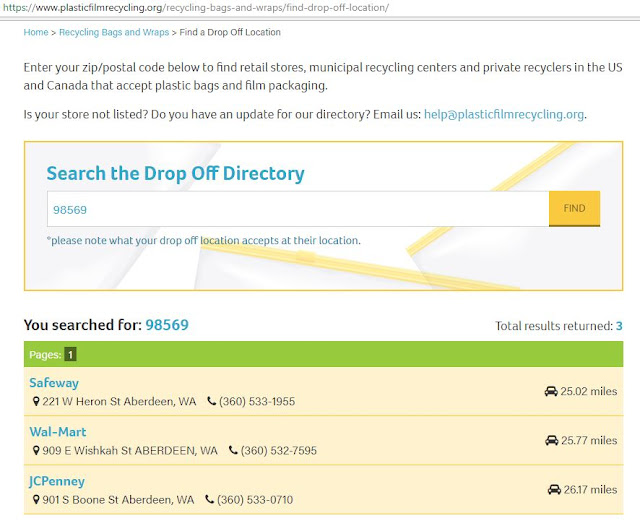Open the JCPenney location listing
Image resolution: width=640 pixels, height=526 pixels.
57,481
